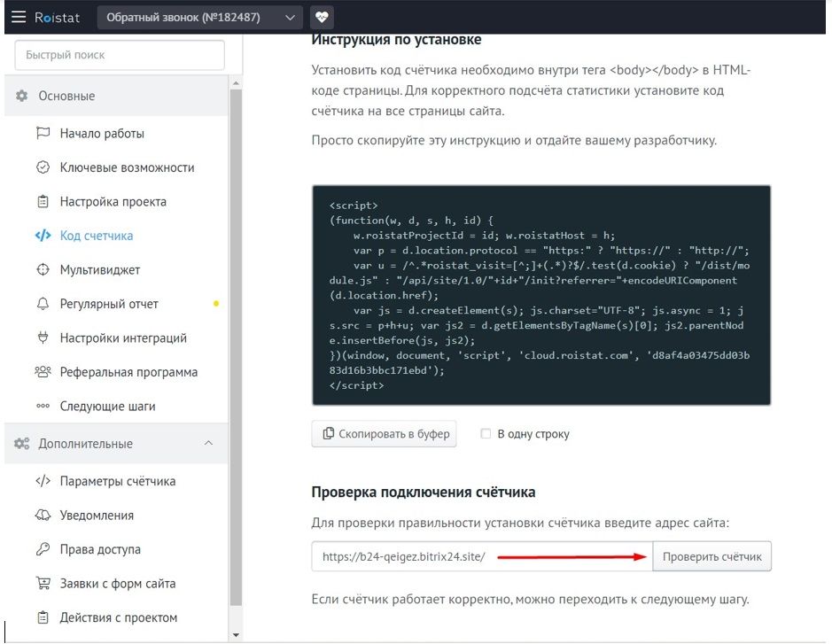
Task: Open Параметры счётчика menu item
Action: click(117, 481)
